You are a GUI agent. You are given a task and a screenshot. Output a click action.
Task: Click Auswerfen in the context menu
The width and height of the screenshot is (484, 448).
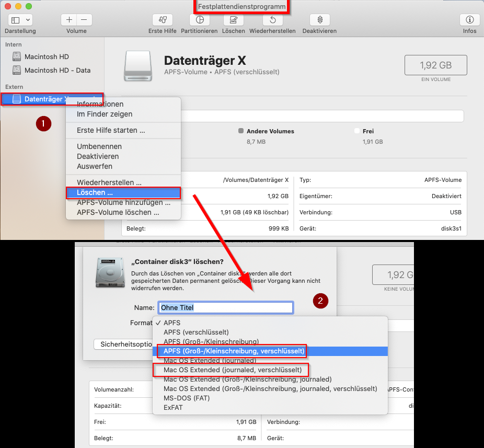tap(95, 166)
